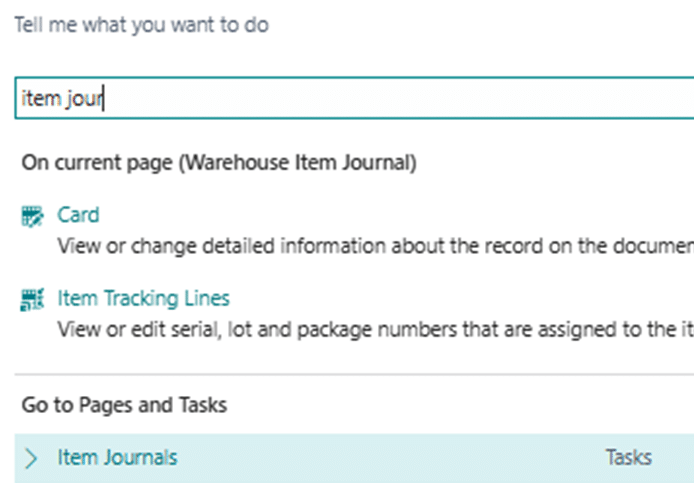Place cursor on the typed 'item jour' text
The height and width of the screenshot is (483, 694).
(x=62, y=100)
